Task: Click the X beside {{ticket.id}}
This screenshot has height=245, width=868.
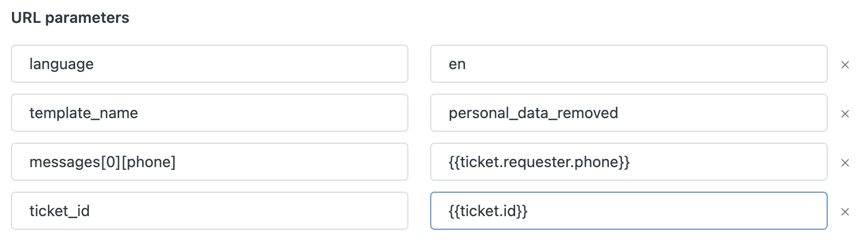Action: pos(845,212)
